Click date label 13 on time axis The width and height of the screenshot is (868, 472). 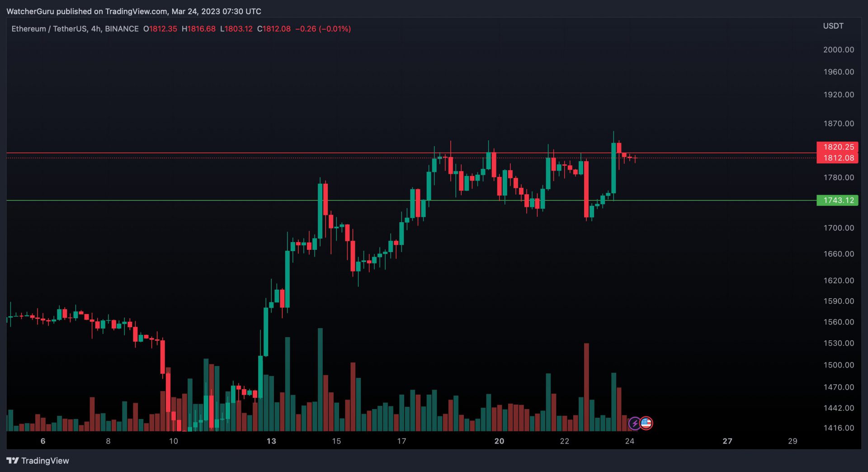[x=271, y=441]
